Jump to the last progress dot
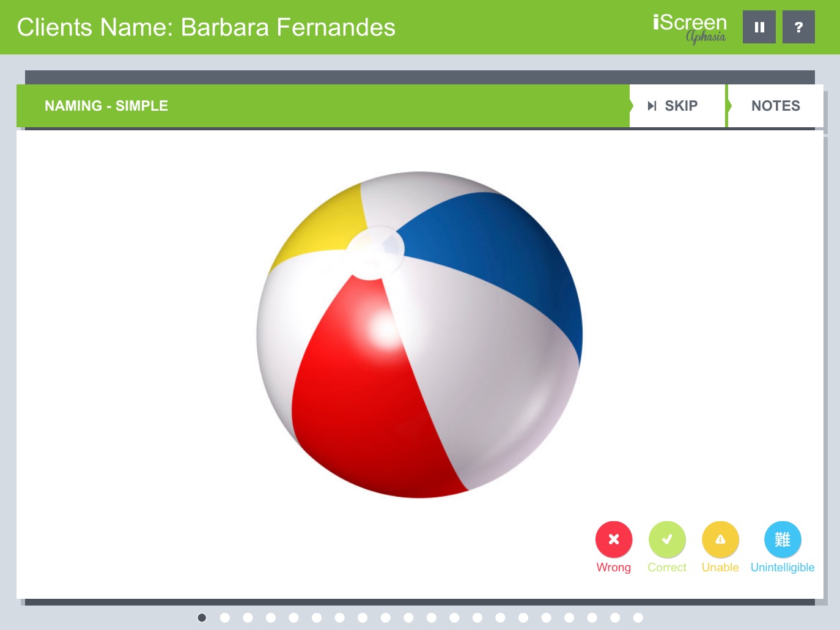840x630 pixels. (638, 618)
